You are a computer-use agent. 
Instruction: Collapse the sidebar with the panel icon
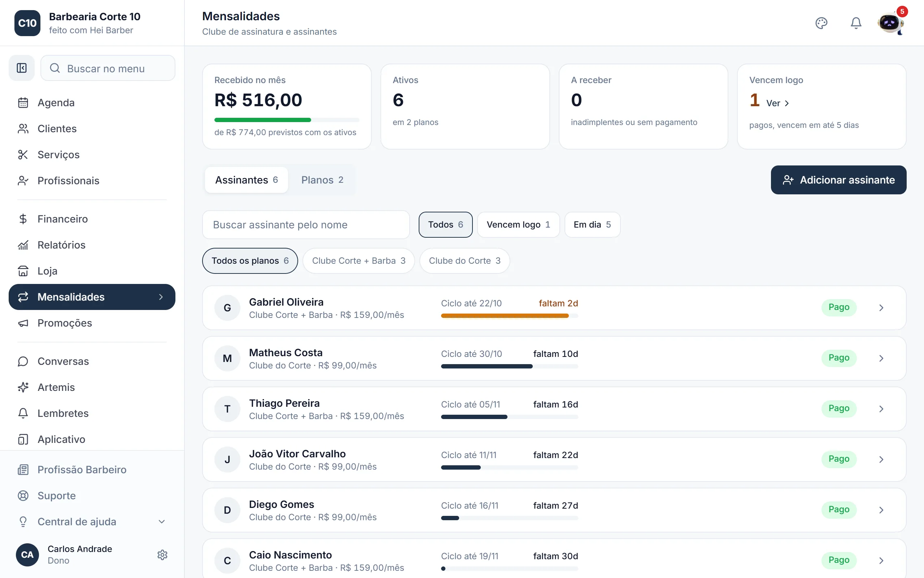click(22, 68)
